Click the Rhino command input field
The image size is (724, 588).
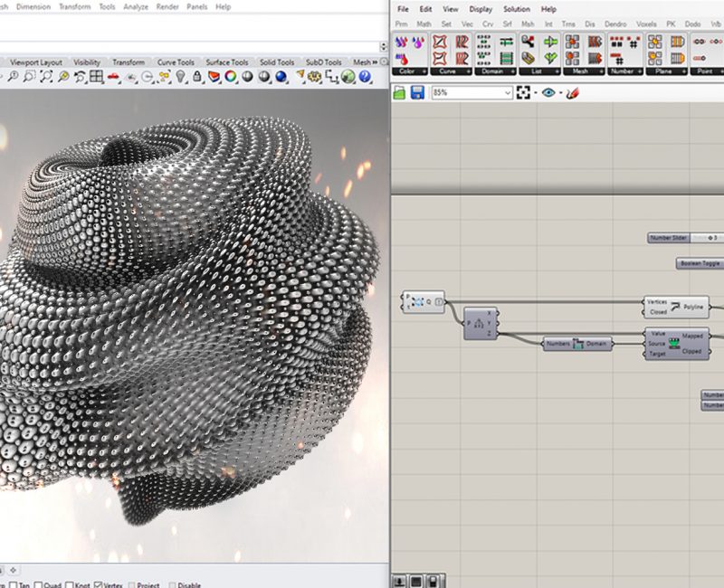(x=189, y=47)
